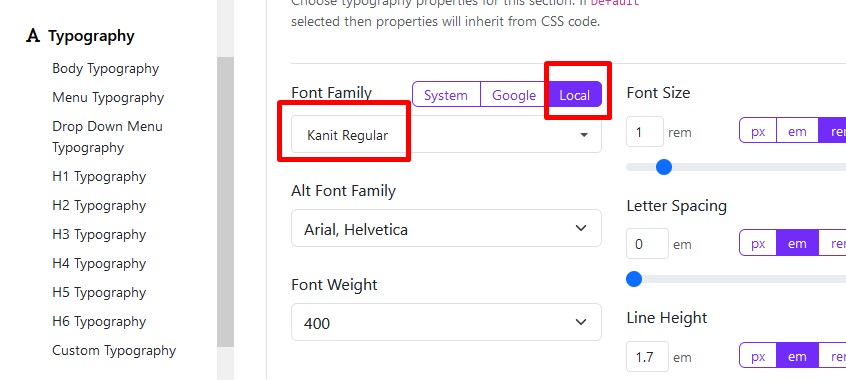846x380 pixels.
Task: Click the Typography section icon
Action: click(33, 36)
